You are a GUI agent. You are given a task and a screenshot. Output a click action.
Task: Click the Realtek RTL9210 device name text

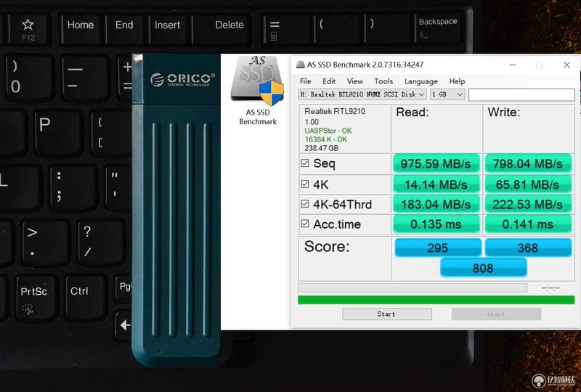(x=335, y=111)
